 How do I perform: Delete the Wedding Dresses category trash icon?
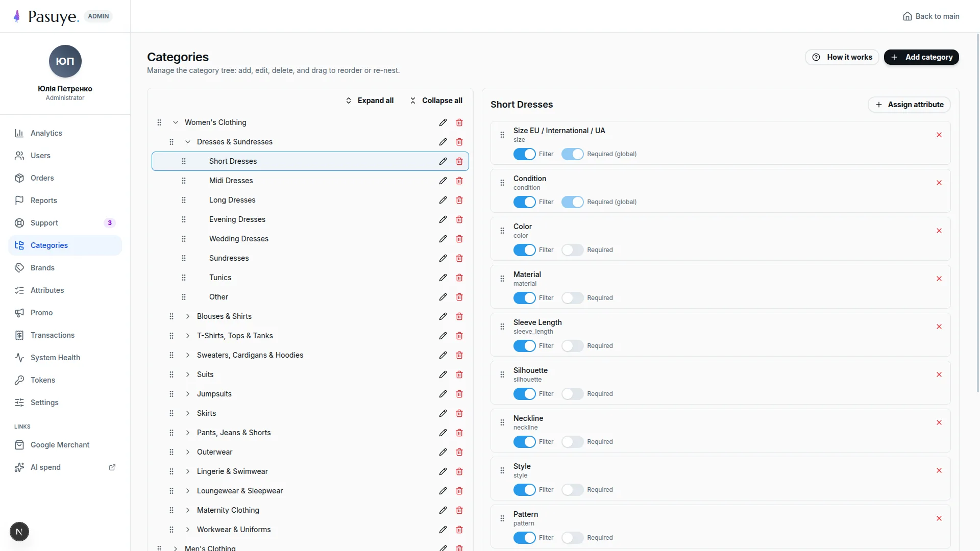(x=459, y=239)
